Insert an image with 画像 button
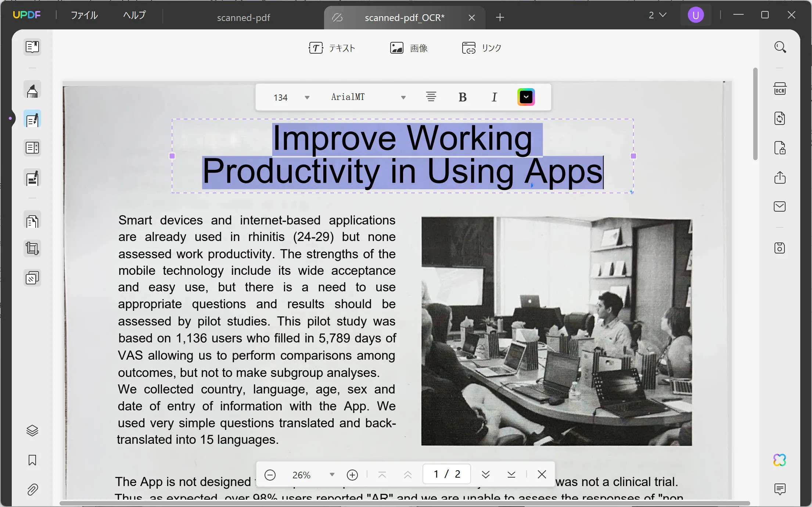812x507 pixels. coord(409,48)
